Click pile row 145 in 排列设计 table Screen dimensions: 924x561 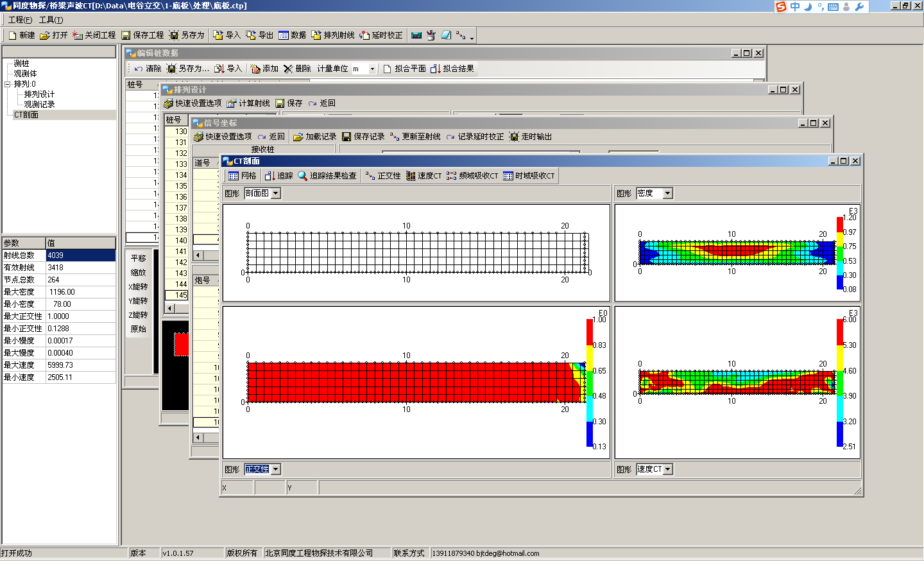point(176,295)
